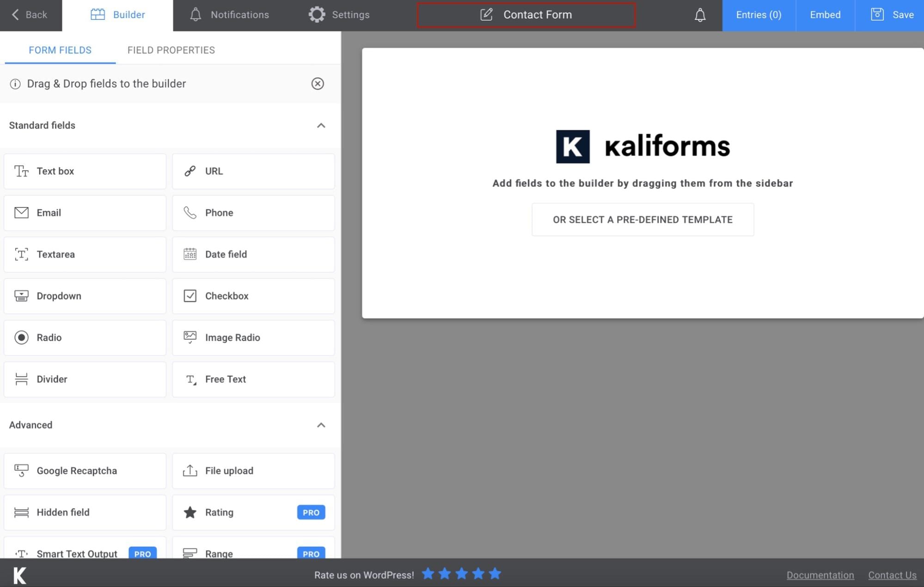Rate five stars on WordPress
This screenshot has width=924, height=587.
click(x=495, y=574)
